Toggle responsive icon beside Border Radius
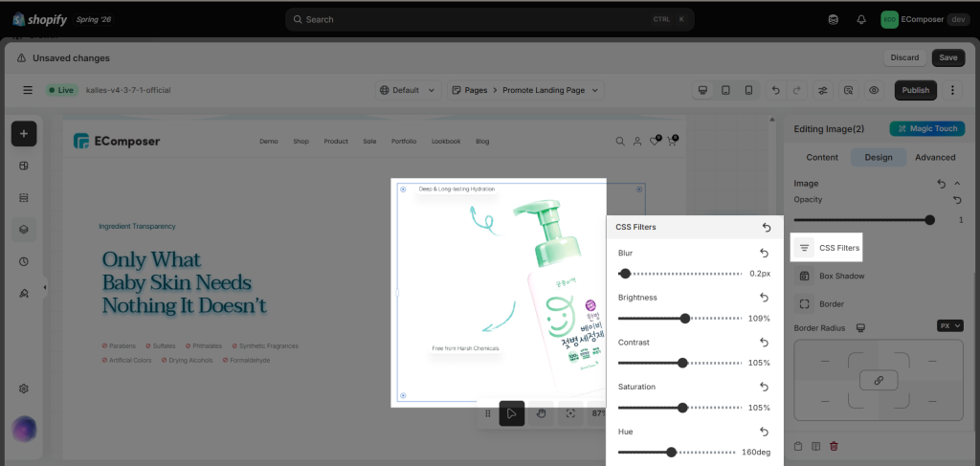Image resolution: width=980 pixels, height=466 pixels. (860, 327)
